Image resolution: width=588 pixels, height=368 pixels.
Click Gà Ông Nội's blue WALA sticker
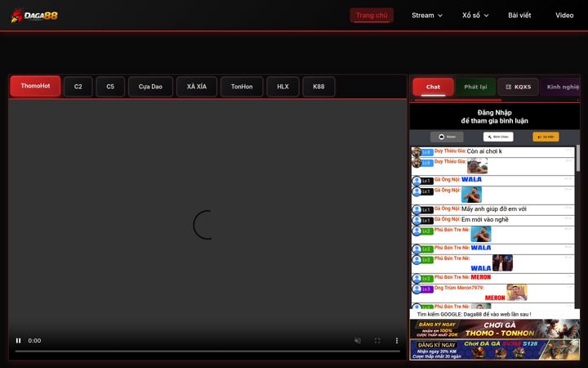point(471,179)
